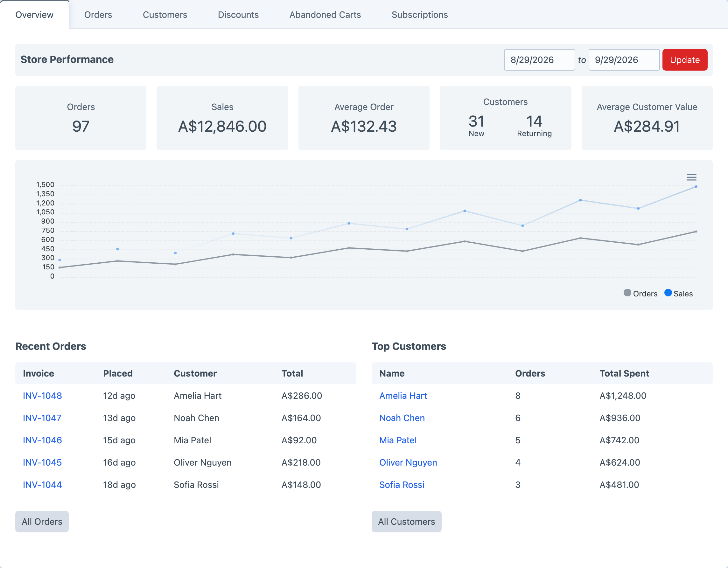Open invoice INV-1045

(x=42, y=462)
